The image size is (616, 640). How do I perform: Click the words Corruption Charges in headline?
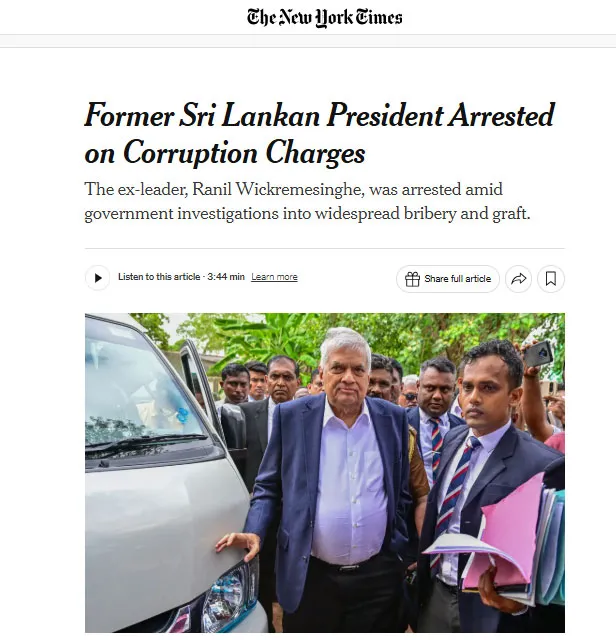click(x=244, y=153)
